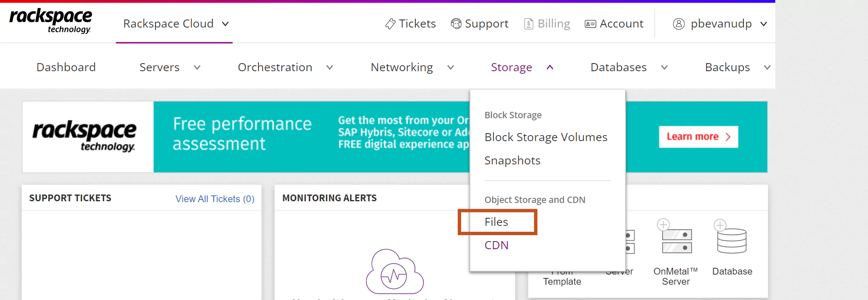Click the Server from Template icon

click(562, 242)
